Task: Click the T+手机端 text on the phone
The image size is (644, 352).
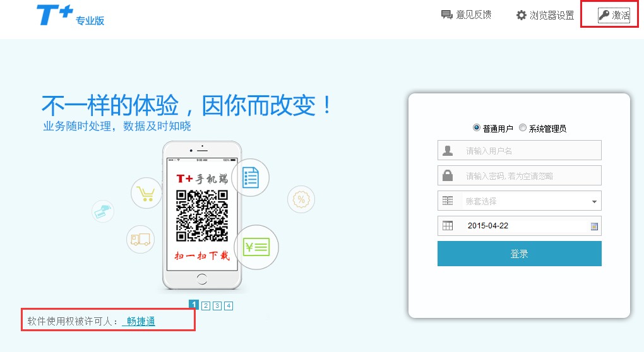Action: [201, 179]
